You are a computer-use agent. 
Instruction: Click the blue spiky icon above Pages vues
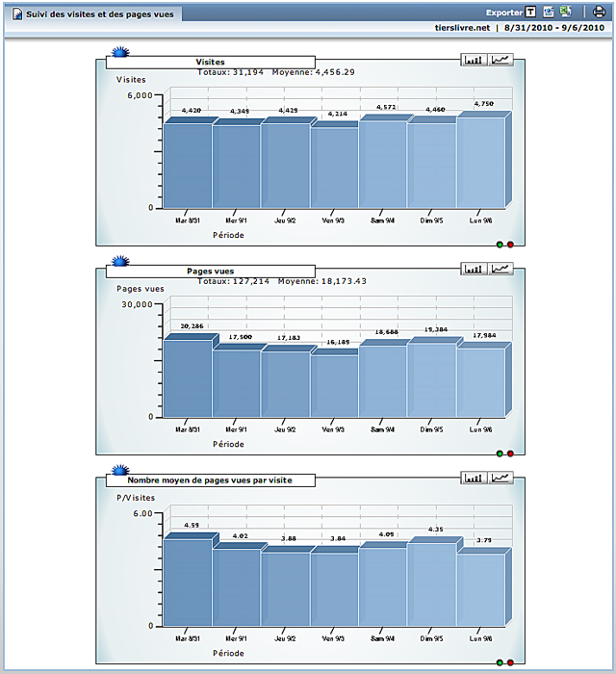coord(121,261)
